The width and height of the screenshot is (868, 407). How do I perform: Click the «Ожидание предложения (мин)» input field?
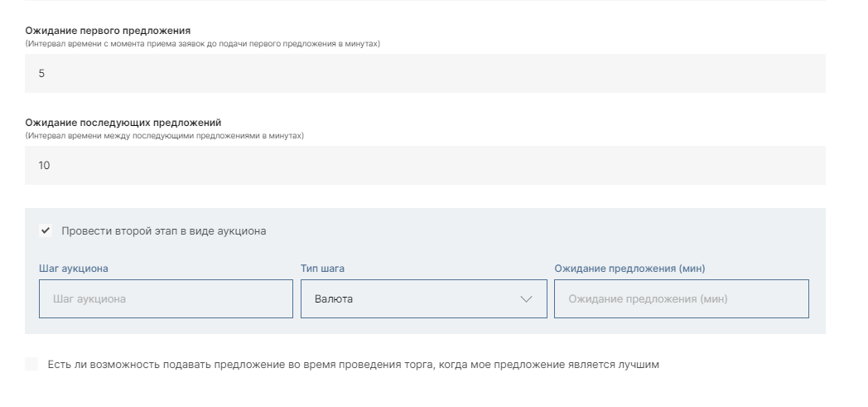point(681,298)
